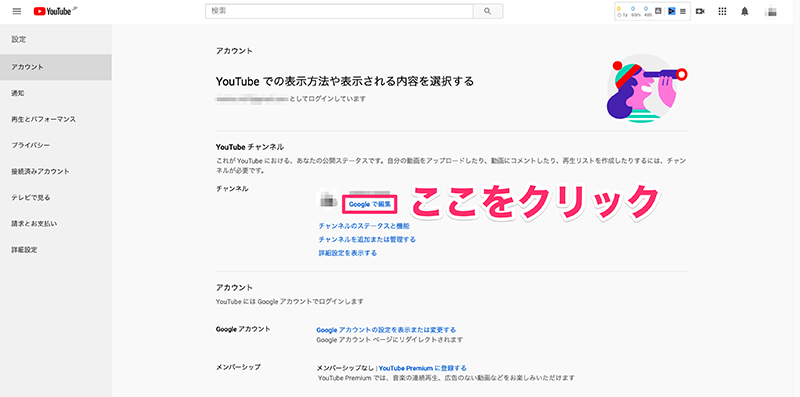Open the YouTube apps grid icon
The width and height of the screenshot is (800, 397).
point(722,11)
